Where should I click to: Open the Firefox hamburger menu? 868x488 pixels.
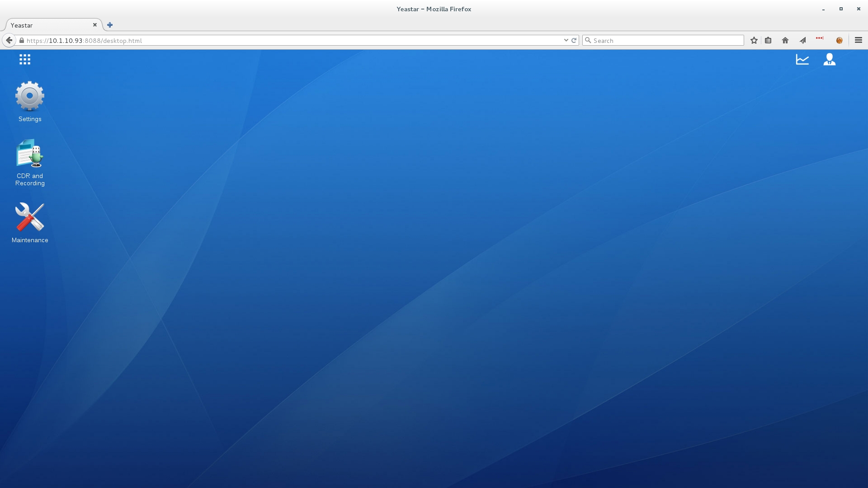[x=859, y=40]
